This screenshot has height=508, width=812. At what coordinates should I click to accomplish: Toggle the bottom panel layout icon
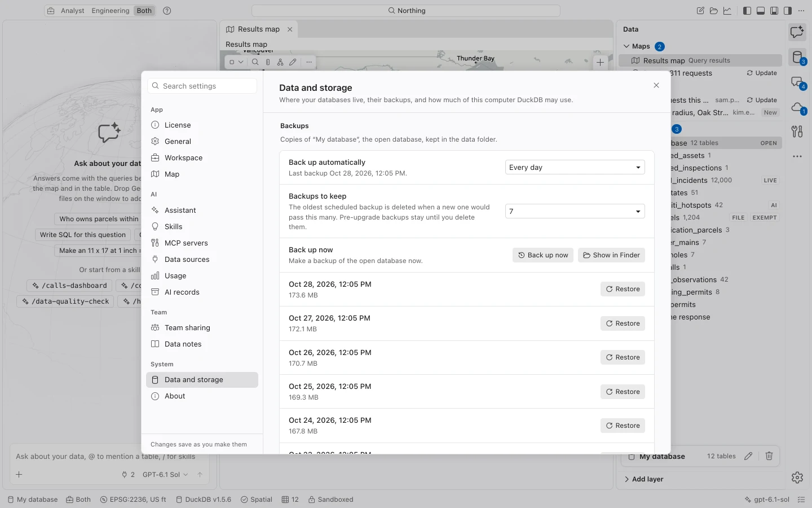[x=761, y=11]
